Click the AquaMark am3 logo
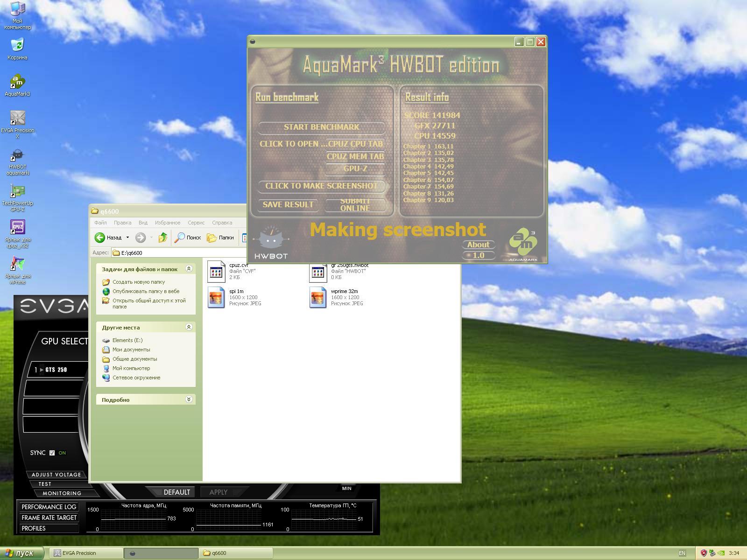Viewport: 747px width, 560px height. tap(523, 245)
